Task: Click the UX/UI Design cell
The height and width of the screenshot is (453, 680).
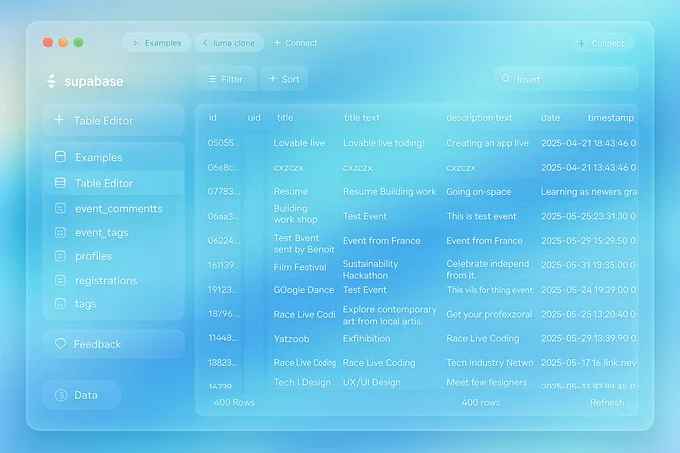Action: [372, 382]
